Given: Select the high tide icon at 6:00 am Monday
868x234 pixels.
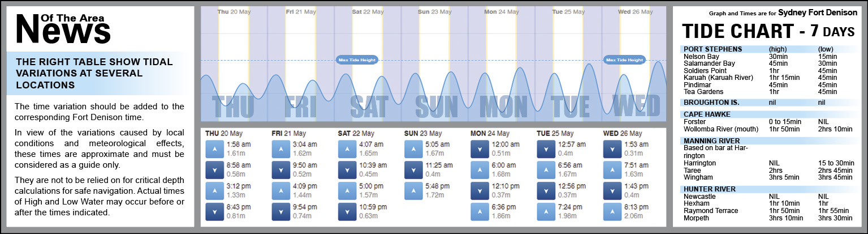Looking at the screenshot, I should tap(480, 169).
